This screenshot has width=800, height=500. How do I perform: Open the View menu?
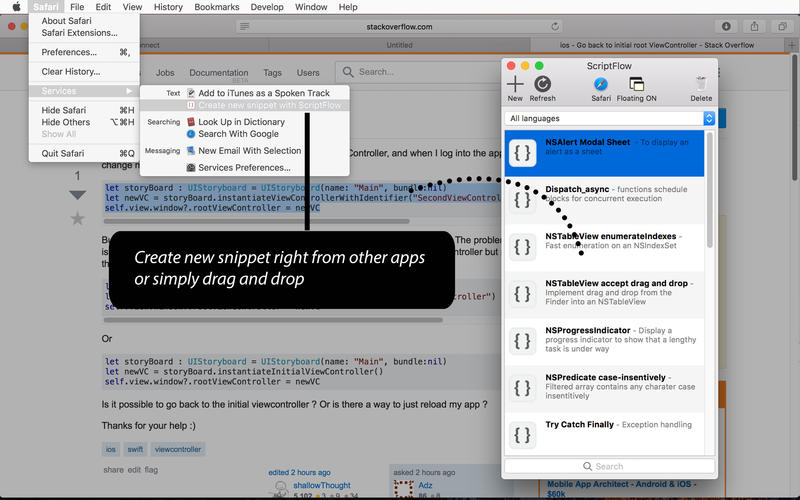coord(132,7)
